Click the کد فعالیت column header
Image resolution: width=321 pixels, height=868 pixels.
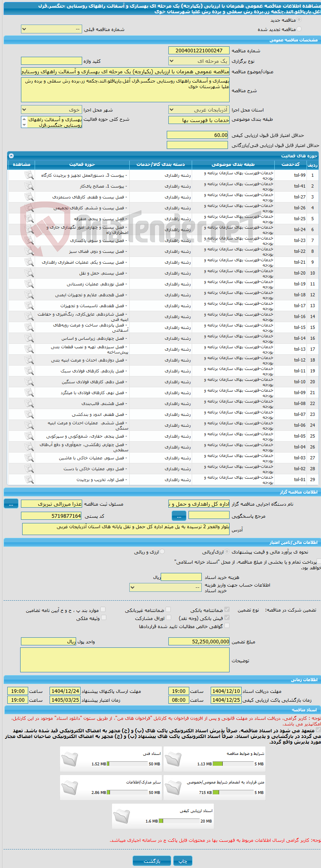290,164
